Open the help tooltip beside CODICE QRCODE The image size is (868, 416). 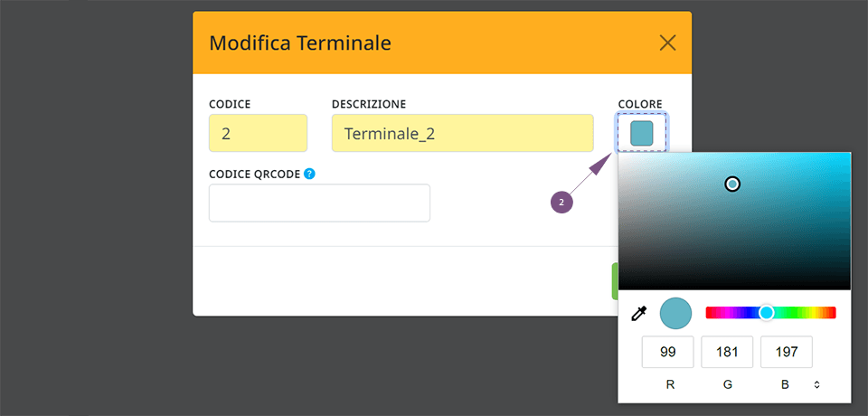pyautogui.click(x=309, y=174)
